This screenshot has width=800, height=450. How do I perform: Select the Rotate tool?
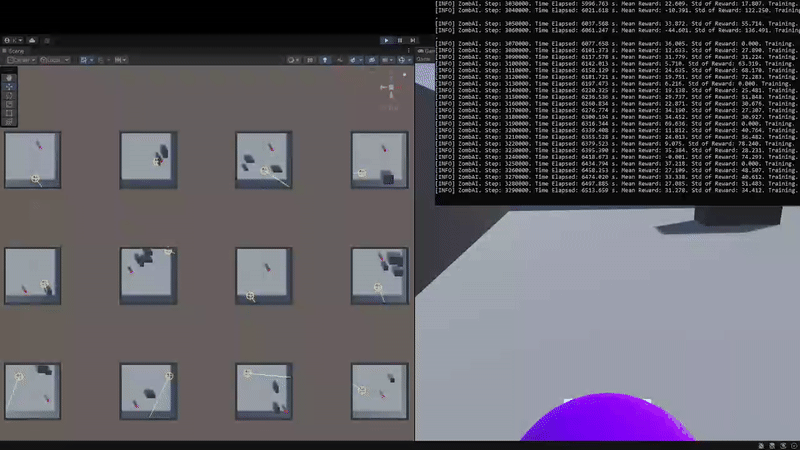[9, 95]
